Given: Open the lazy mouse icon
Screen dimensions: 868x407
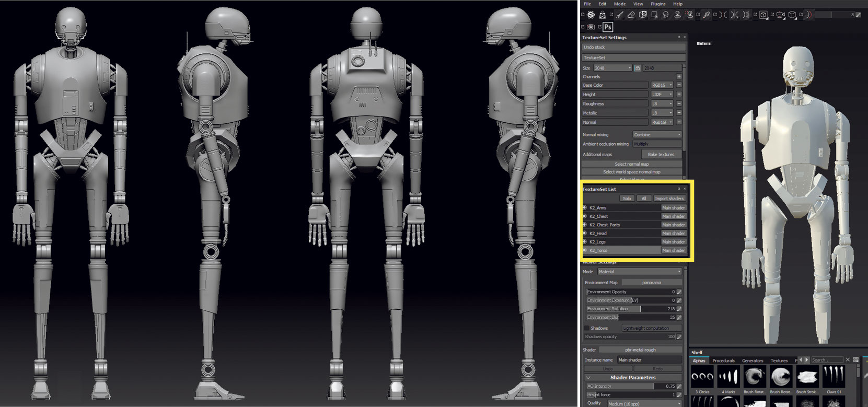Looking at the screenshot, I should tap(809, 15).
